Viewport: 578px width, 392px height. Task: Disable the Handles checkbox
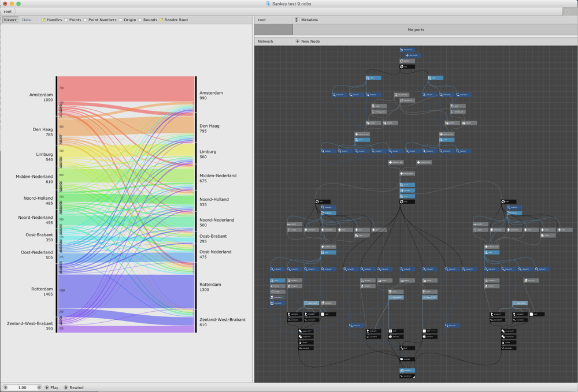[x=43, y=20]
